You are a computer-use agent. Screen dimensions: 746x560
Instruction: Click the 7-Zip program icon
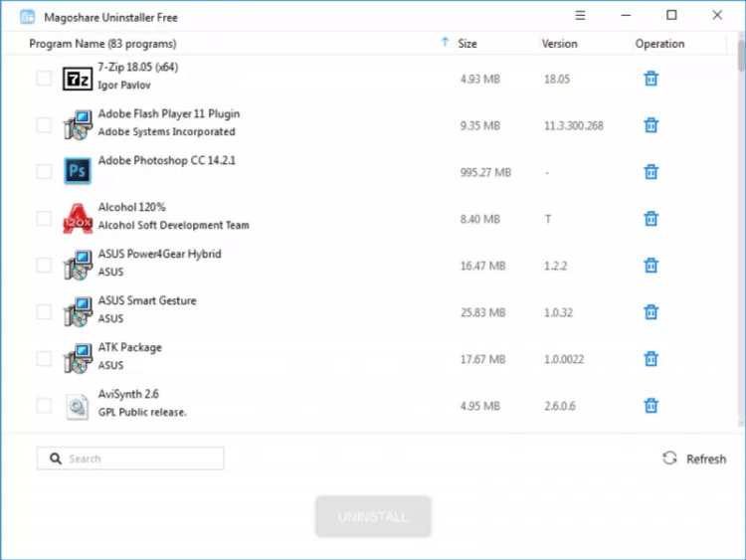[78, 79]
